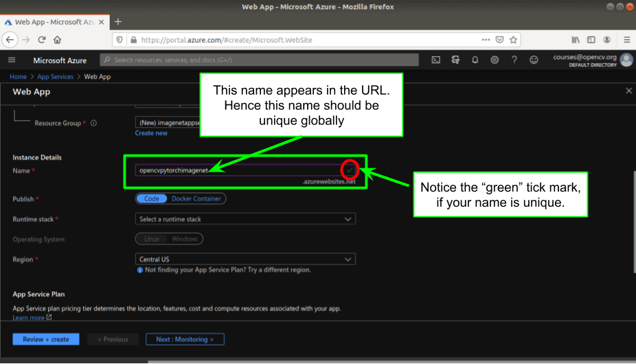Click the App Service Plan heading

38,294
